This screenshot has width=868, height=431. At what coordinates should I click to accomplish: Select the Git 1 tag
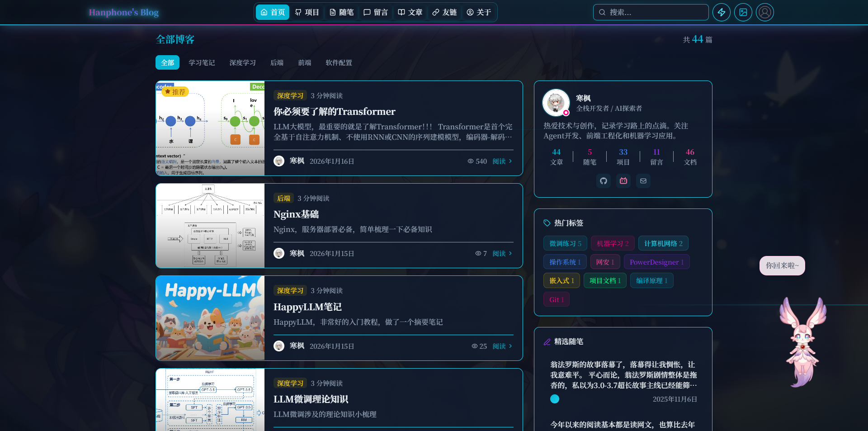tap(557, 299)
